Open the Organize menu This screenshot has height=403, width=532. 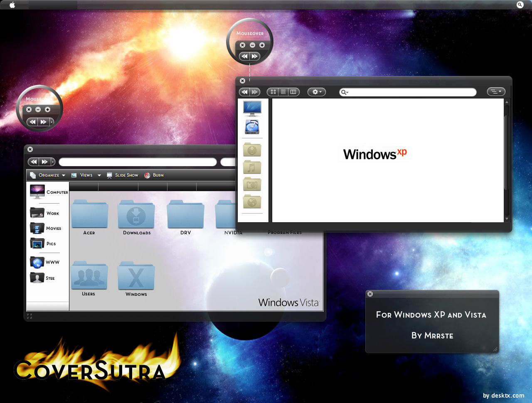click(x=48, y=175)
